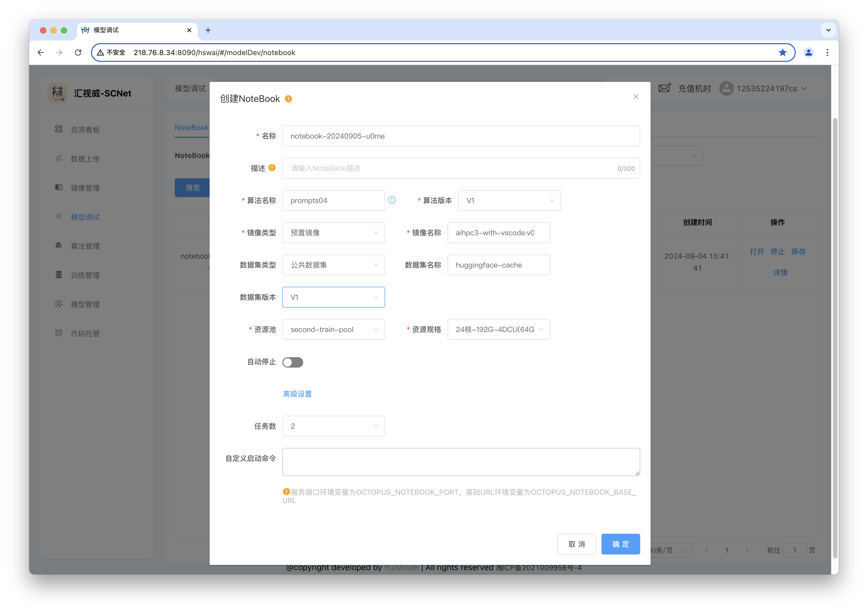Screen dimensions: 868x613
Task: Open a new browser tab
Action: [208, 30]
